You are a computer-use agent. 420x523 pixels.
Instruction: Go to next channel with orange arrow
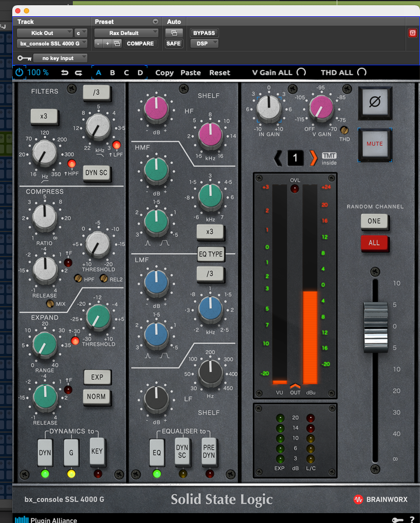tap(313, 158)
